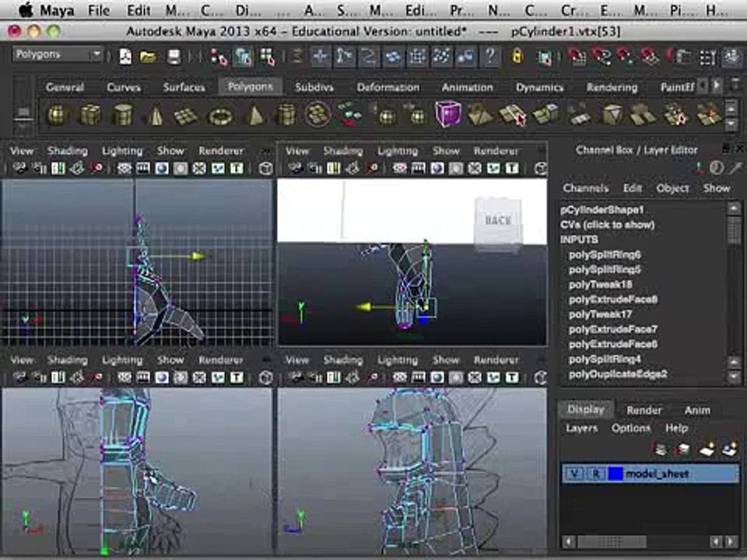Open Shading menu in top-left viewport

[x=67, y=151]
